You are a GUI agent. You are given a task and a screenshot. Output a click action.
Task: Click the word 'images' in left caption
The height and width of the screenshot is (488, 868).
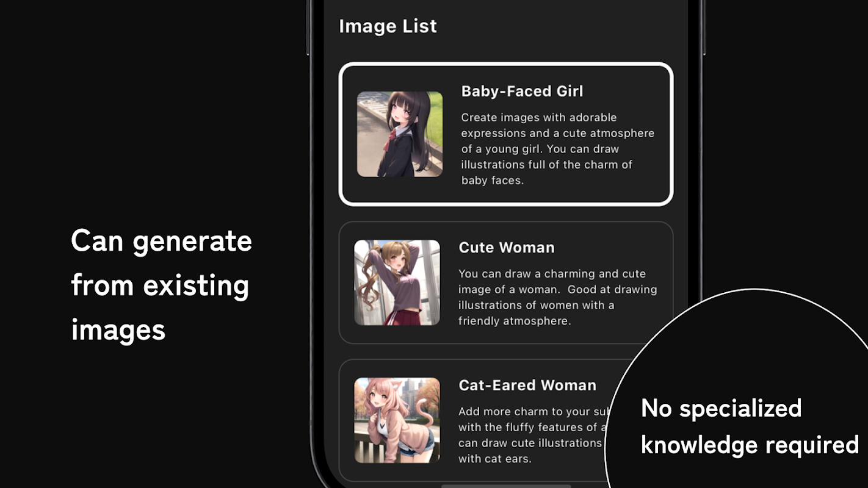point(118,330)
